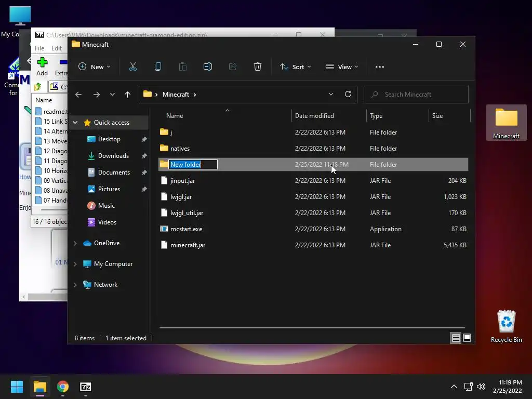Go back with the left arrow
Screen dimensions: 532x399
tap(78, 95)
